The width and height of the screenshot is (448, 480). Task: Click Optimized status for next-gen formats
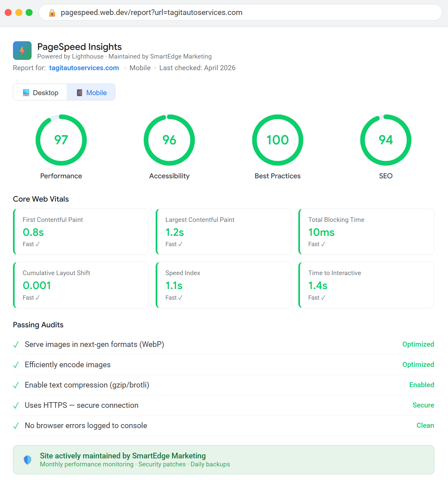(418, 344)
